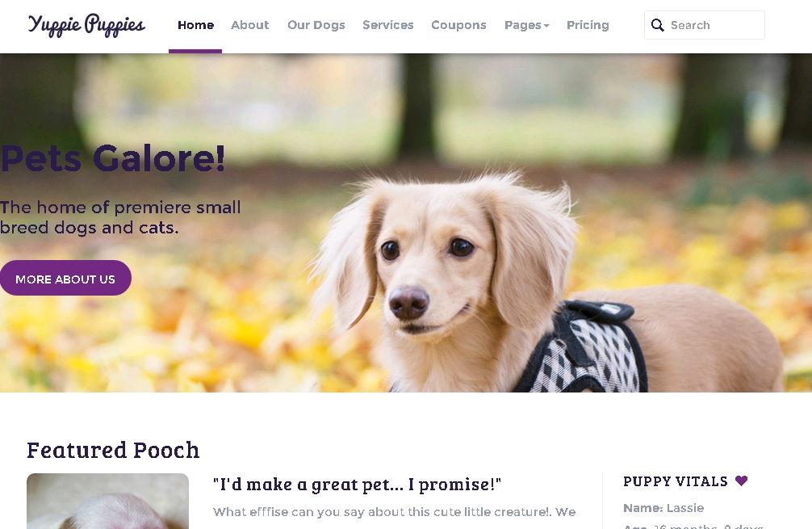Expand the Pages dropdown menu
812x529 pixels.
pyautogui.click(x=526, y=25)
